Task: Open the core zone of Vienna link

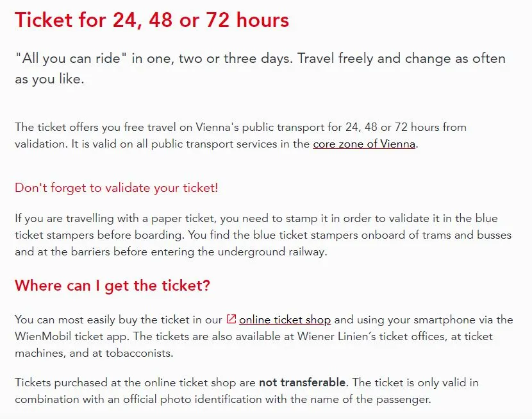Action: click(x=364, y=144)
